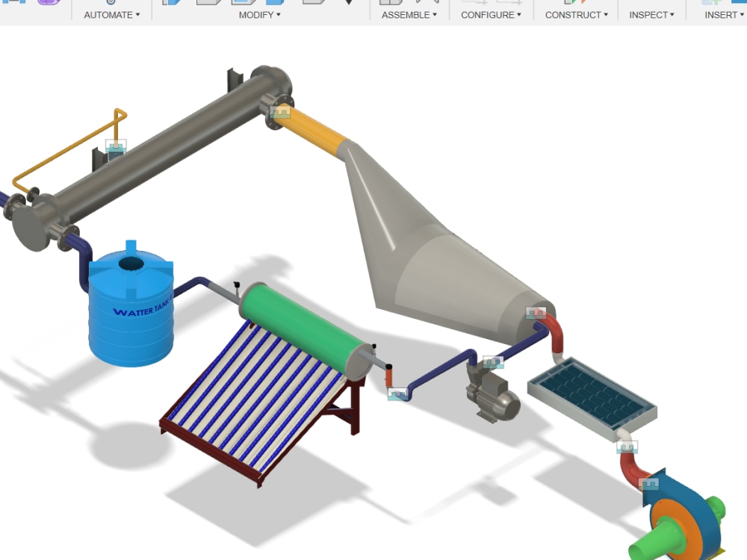The image size is (747, 560).
Task: Select joint icon below the filter box
Action: point(627,447)
